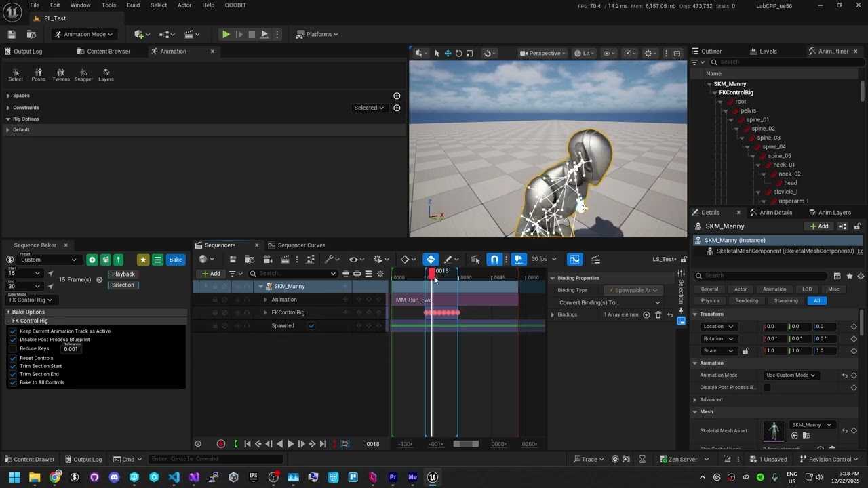Screen dimensions: 868x488
Task: Toggle Trim Section End
Action: [x=13, y=374]
